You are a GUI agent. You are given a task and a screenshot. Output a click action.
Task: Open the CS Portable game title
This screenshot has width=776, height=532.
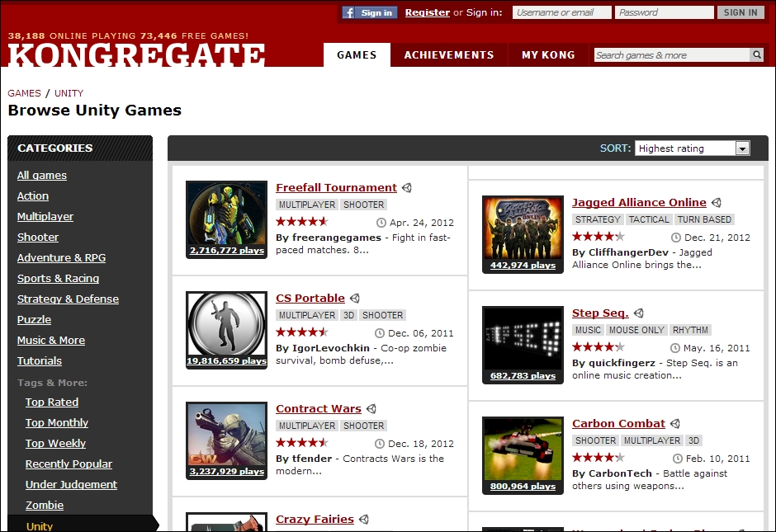(x=310, y=299)
